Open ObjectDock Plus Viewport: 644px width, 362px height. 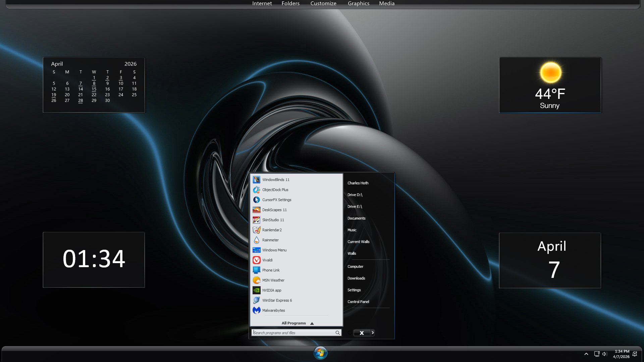[275, 190]
